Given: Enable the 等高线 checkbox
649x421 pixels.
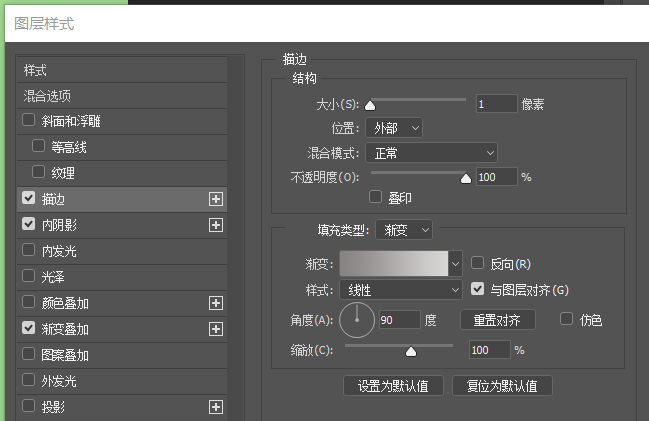Looking at the screenshot, I should click(38, 146).
